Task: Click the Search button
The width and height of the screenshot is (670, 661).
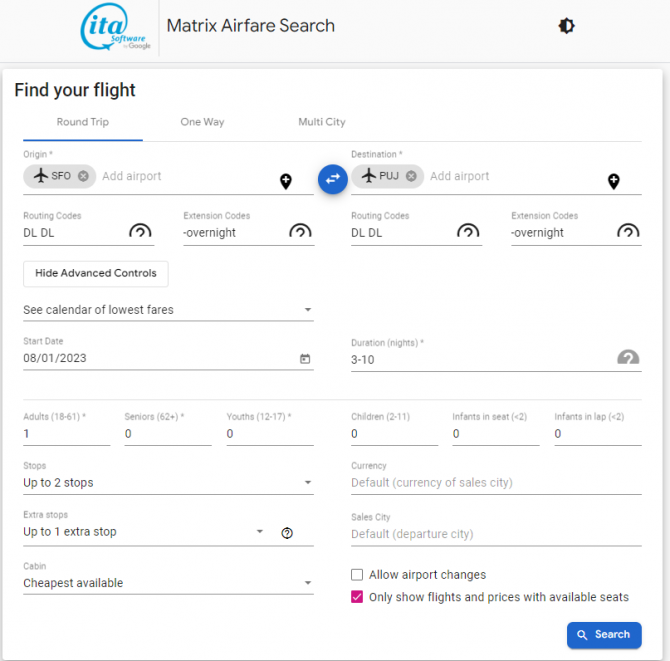Action: pyautogui.click(x=604, y=634)
